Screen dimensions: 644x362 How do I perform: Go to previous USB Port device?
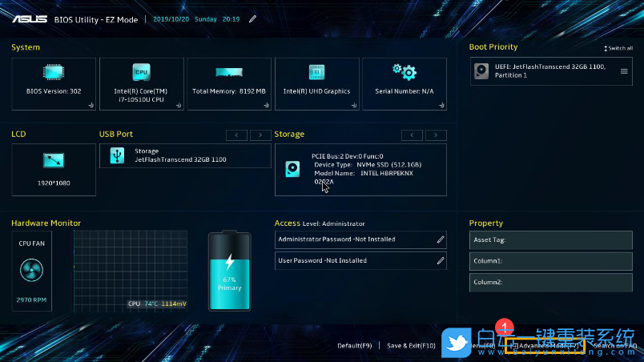(x=236, y=135)
